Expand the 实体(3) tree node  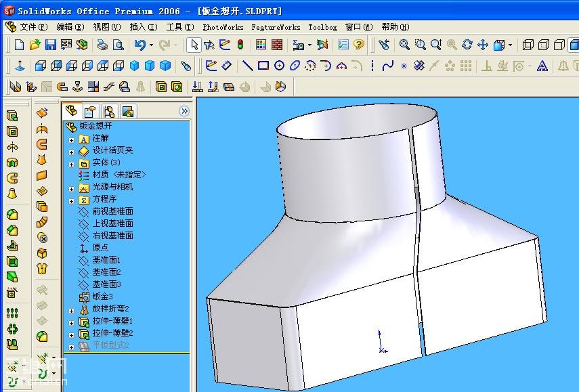click(72, 165)
